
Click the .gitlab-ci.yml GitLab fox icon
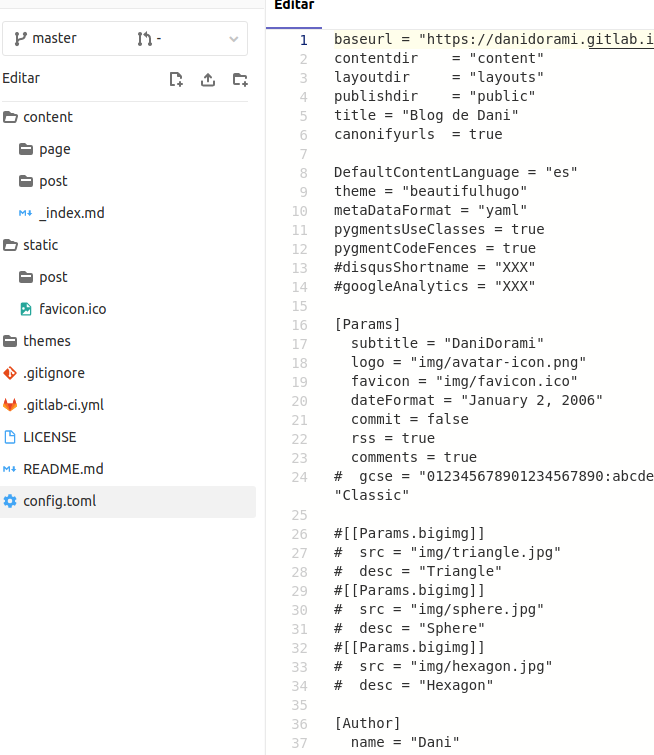tap(10, 405)
